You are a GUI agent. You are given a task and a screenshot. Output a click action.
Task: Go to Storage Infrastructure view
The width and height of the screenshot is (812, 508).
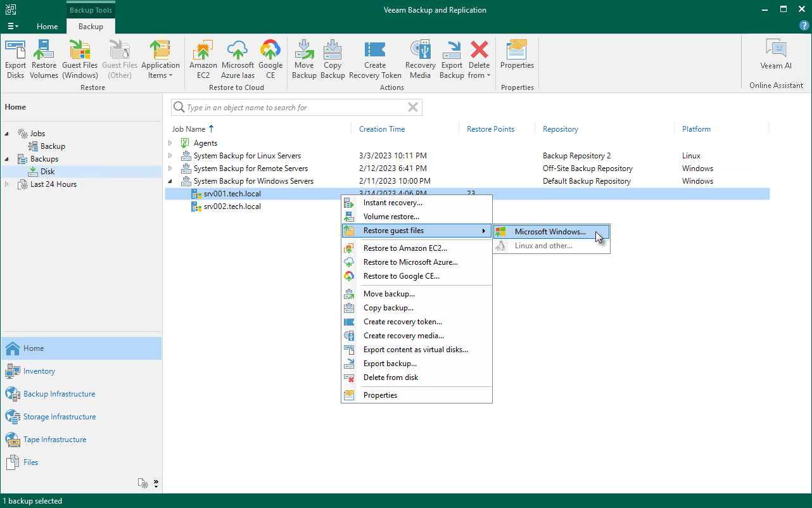[x=81, y=417]
